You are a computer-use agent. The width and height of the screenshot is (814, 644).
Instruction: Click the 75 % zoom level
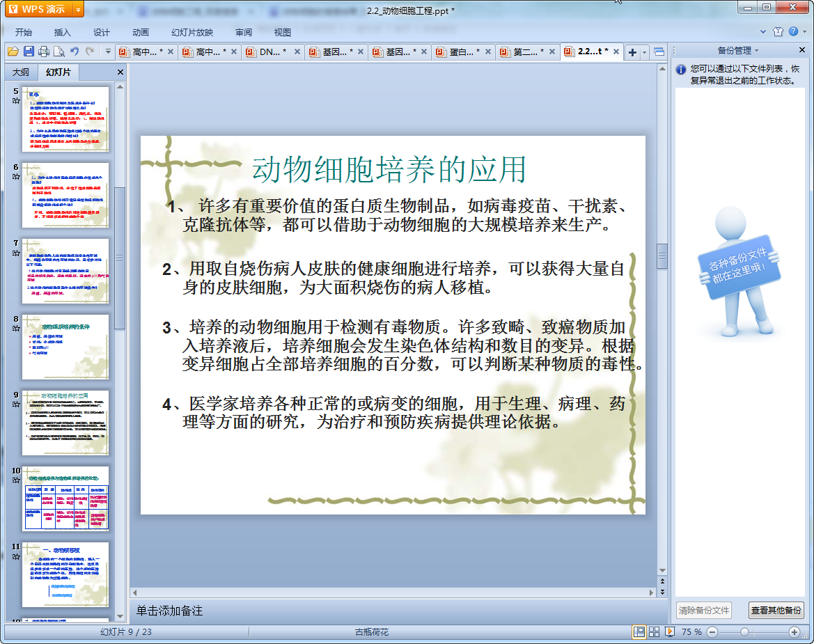click(x=691, y=631)
